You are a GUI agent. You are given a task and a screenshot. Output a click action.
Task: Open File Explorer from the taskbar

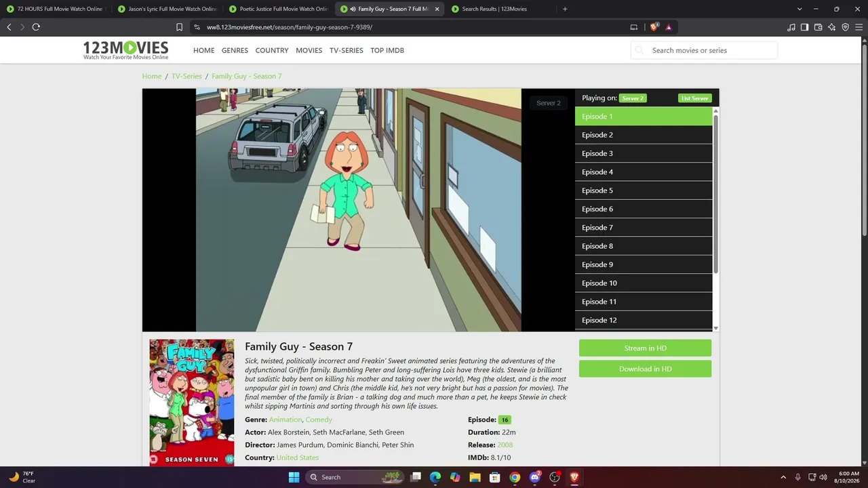pos(475,477)
